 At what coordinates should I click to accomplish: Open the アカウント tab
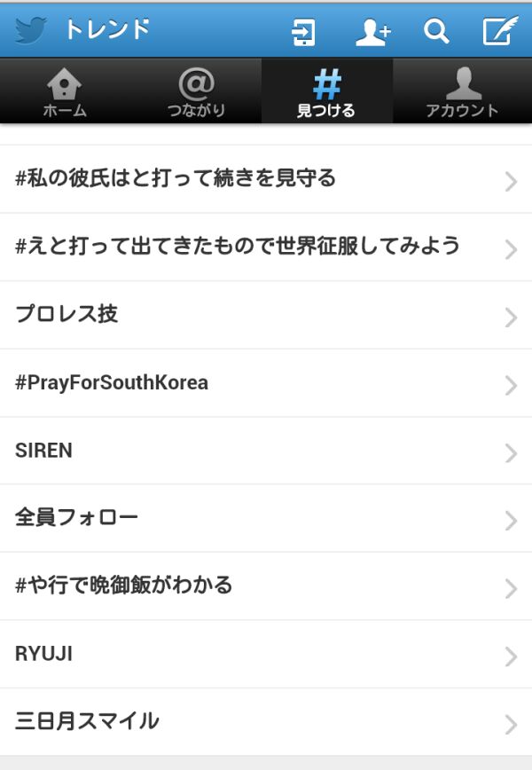[462, 91]
